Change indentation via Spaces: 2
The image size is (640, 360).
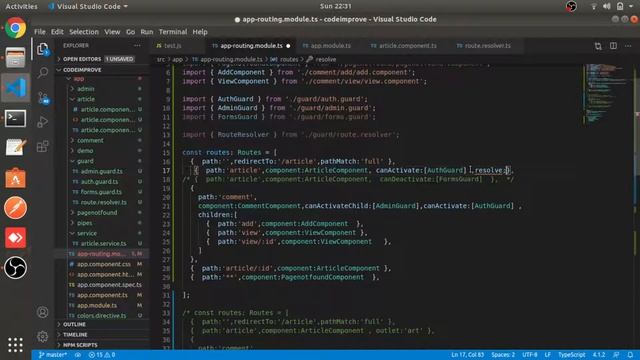503,355
